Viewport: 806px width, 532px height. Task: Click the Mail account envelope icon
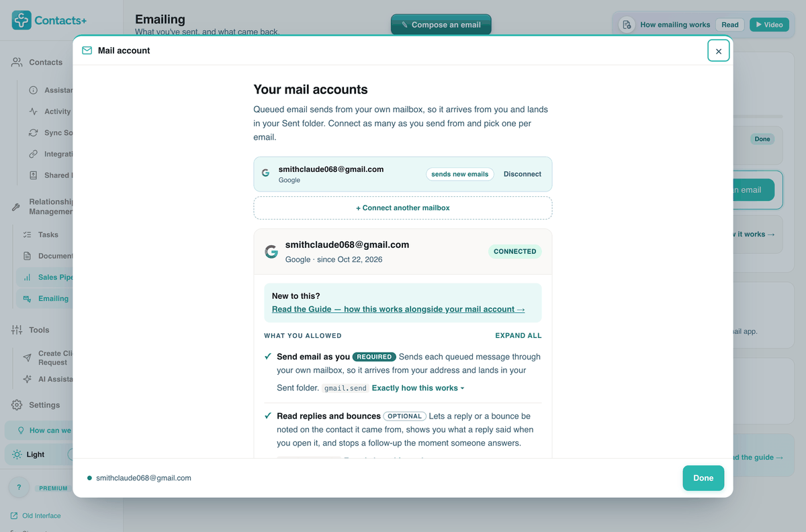pos(87,50)
